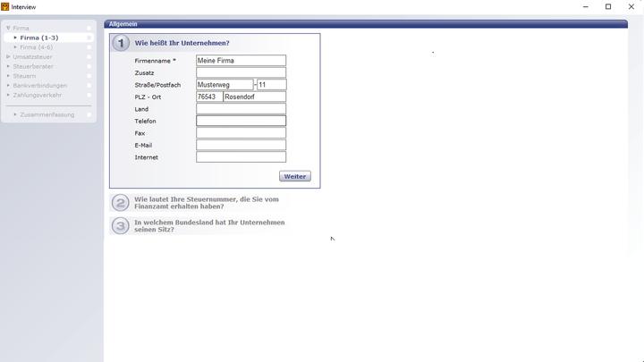The image size is (644, 362).
Task: Open the Steuerberater section
Action: pyautogui.click(x=33, y=66)
